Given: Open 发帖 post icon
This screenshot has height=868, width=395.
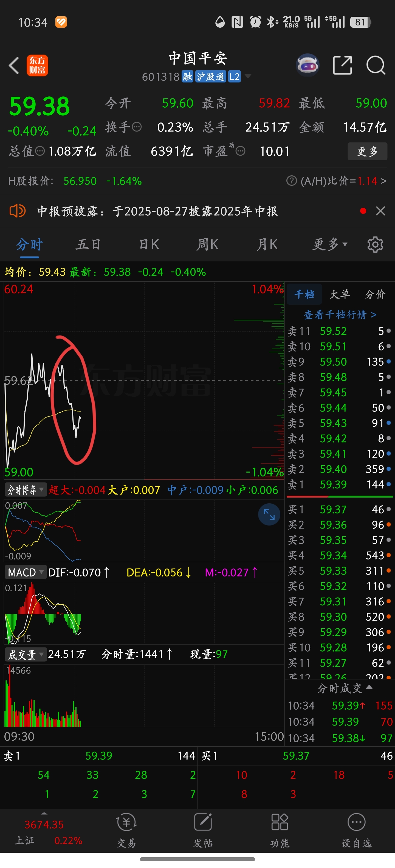Looking at the screenshot, I should coord(203,830).
